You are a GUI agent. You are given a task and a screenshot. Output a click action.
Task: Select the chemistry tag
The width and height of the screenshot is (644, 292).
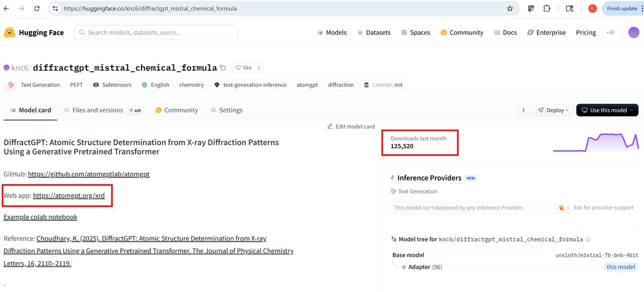[x=192, y=85]
